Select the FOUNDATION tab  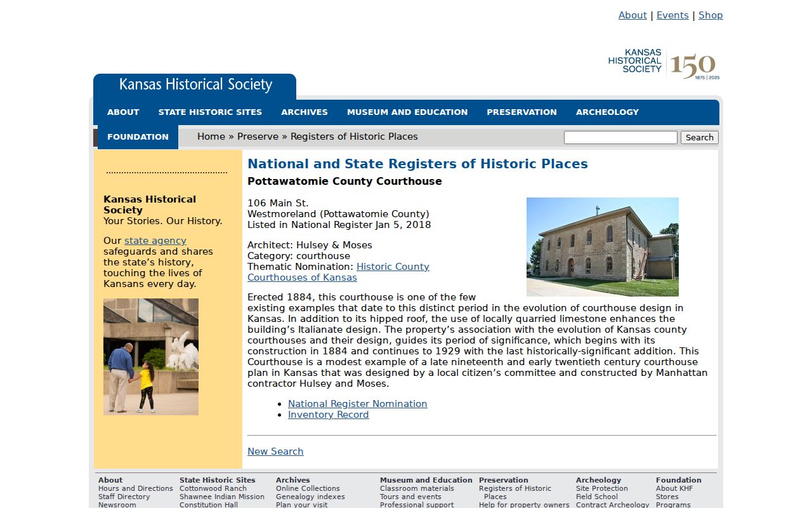pos(138,137)
